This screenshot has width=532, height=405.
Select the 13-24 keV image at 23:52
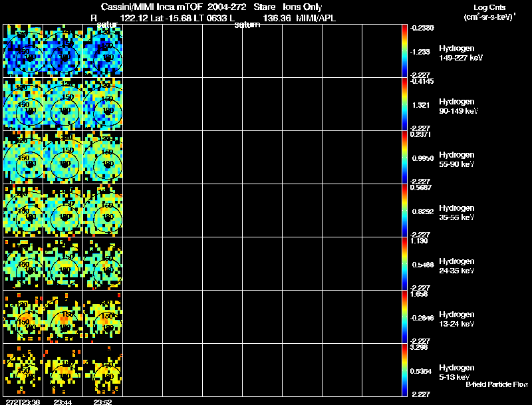point(103,317)
